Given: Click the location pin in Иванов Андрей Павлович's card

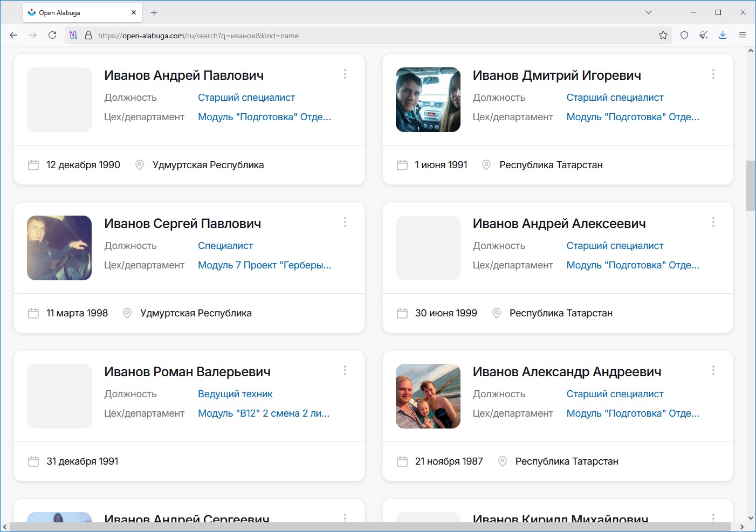Looking at the screenshot, I should point(140,165).
